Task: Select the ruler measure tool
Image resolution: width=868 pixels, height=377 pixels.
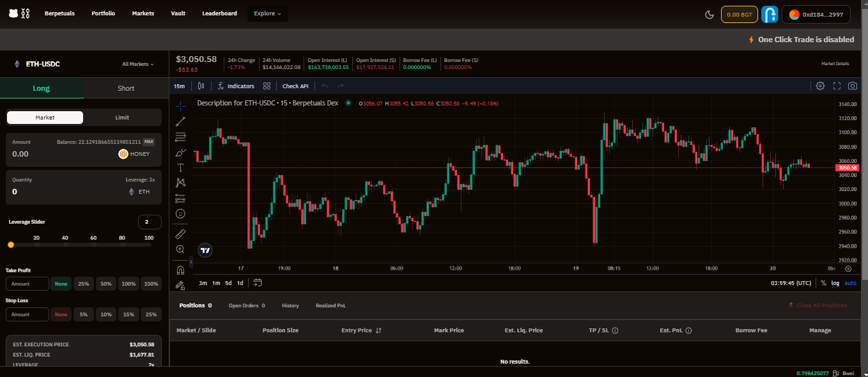Action: [180, 233]
